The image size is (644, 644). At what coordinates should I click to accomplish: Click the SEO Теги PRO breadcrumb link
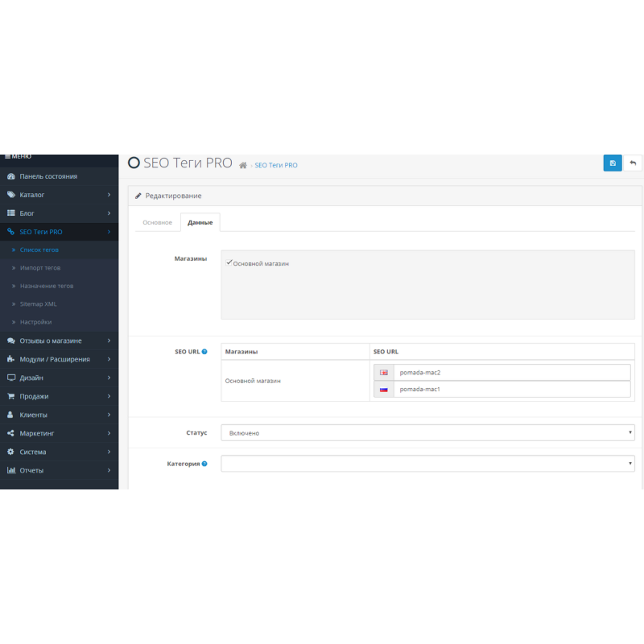[276, 165]
